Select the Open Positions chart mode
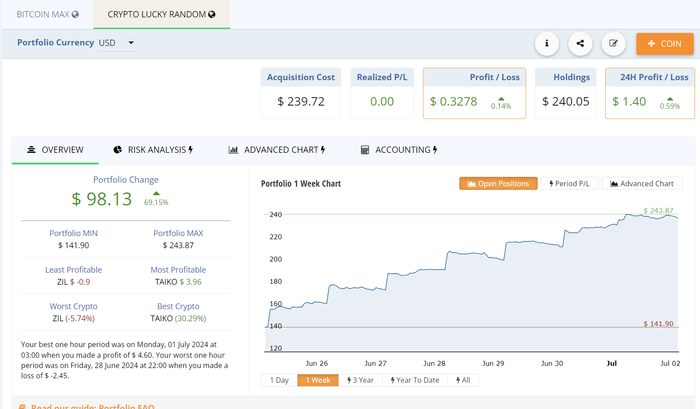The image size is (700, 409). (498, 184)
